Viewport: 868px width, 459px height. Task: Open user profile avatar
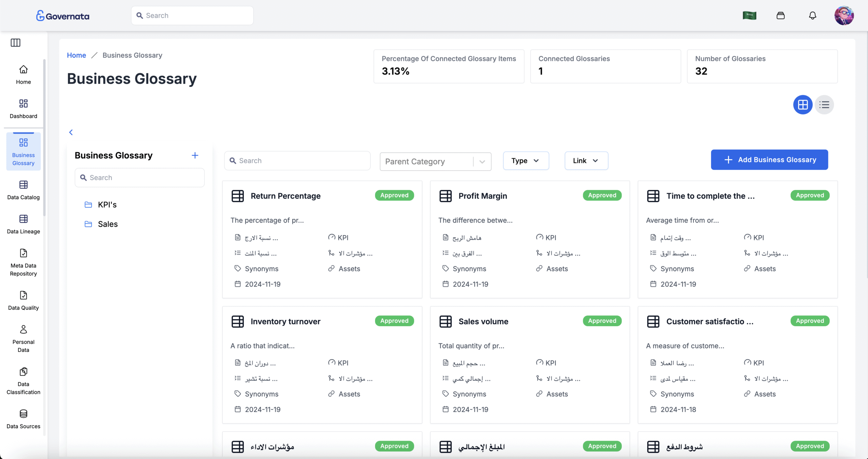[844, 16]
